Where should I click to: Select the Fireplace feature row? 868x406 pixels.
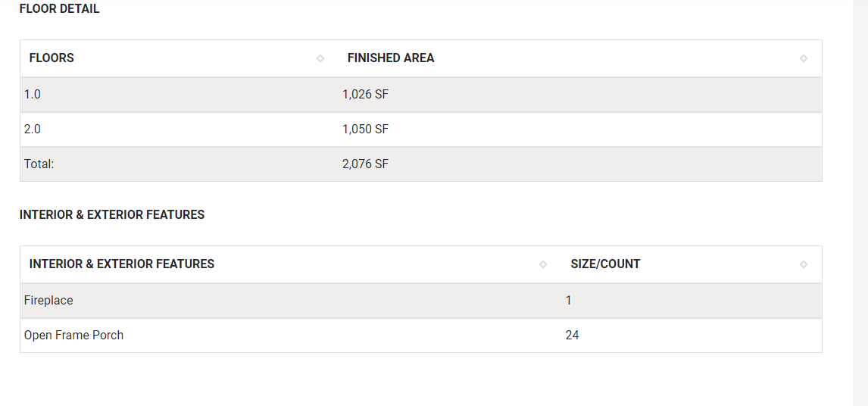click(x=48, y=301)
